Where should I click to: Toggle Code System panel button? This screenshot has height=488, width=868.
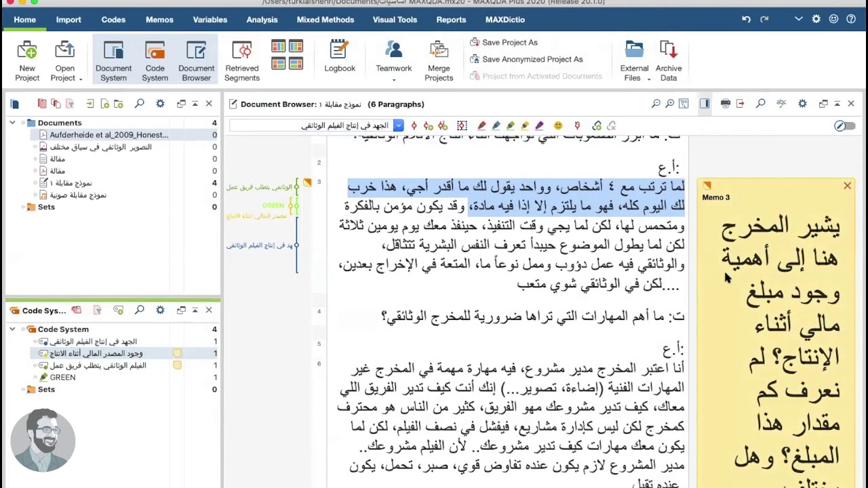(155, 61)
